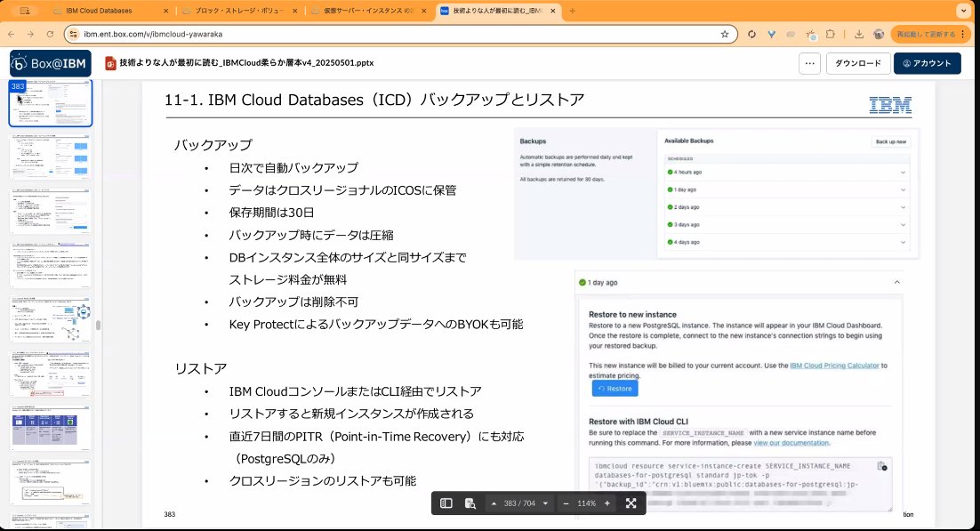The image size is (980, 531).
Task: Enter fullscreen with the expand arrows icon
Action: pos(631,503)
